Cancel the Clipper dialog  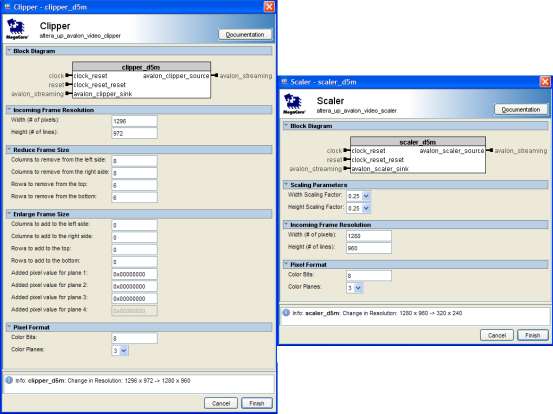[x=221, y=403]
